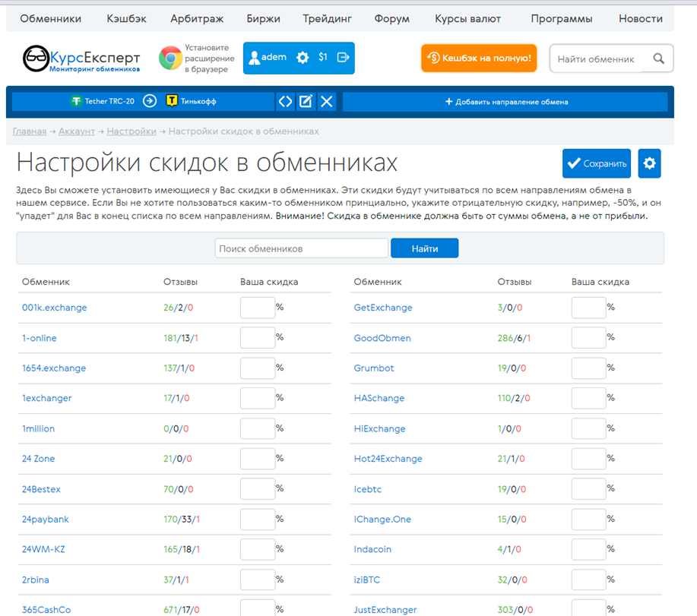
Task: Open the JustExchanger link
Action: click(x=385, y=610)
